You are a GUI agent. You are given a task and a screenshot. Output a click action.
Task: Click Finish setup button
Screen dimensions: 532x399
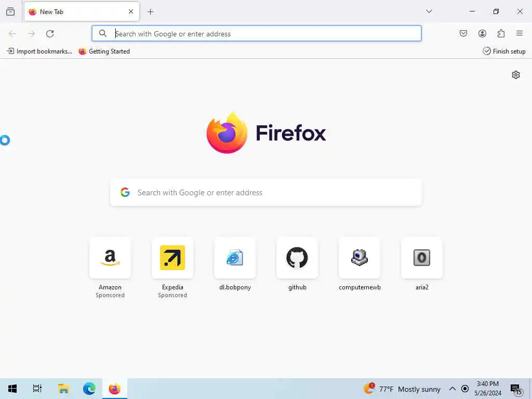point(504,51)
